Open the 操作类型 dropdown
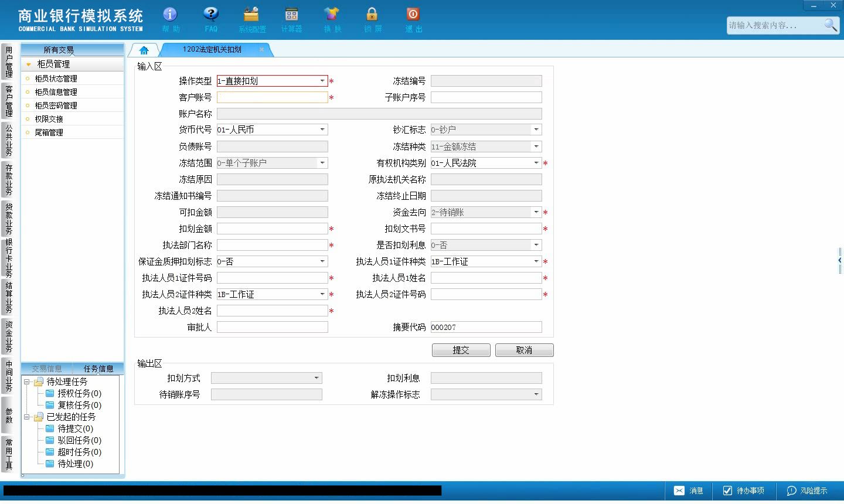Viewport: 844px width, 504px height. click(322, 81)
